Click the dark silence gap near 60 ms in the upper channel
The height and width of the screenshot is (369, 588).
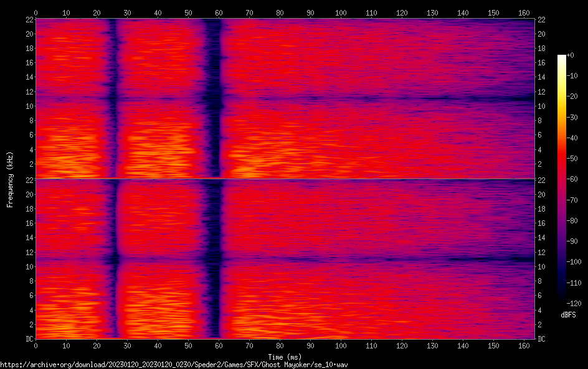click(x=214, y=100)
